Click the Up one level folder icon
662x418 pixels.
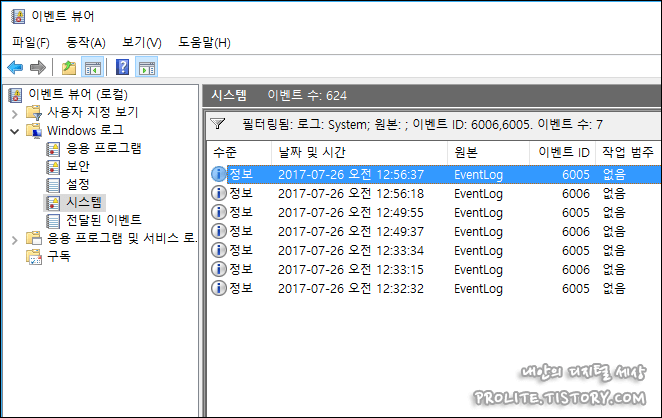click(x=68, y=67)
